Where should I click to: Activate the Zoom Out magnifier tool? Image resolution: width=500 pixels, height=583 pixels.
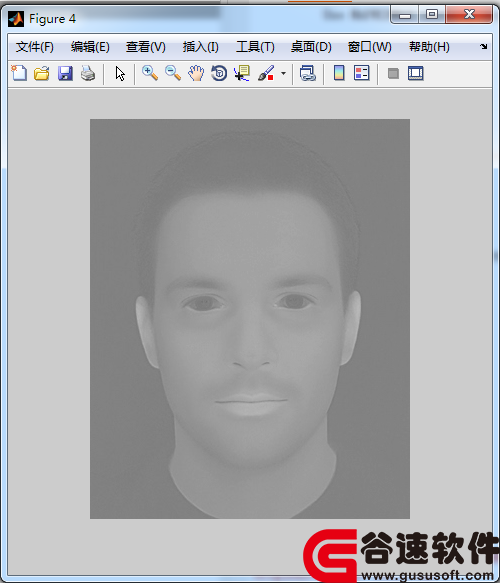point(173,73)
